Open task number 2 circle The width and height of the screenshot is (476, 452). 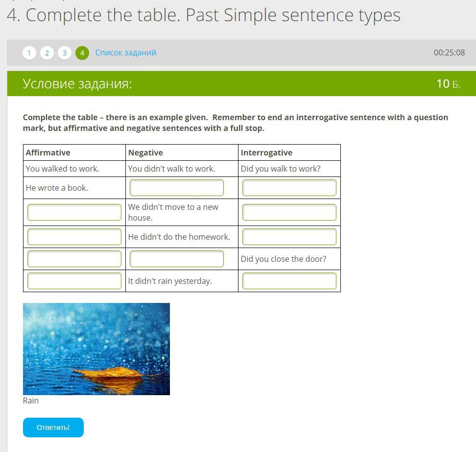47,53
